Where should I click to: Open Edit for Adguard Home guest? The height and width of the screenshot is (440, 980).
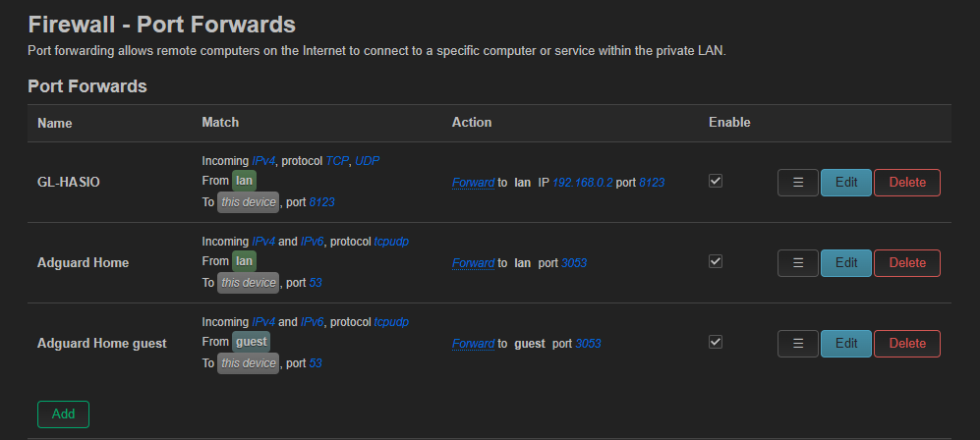(x=845, y=344)
